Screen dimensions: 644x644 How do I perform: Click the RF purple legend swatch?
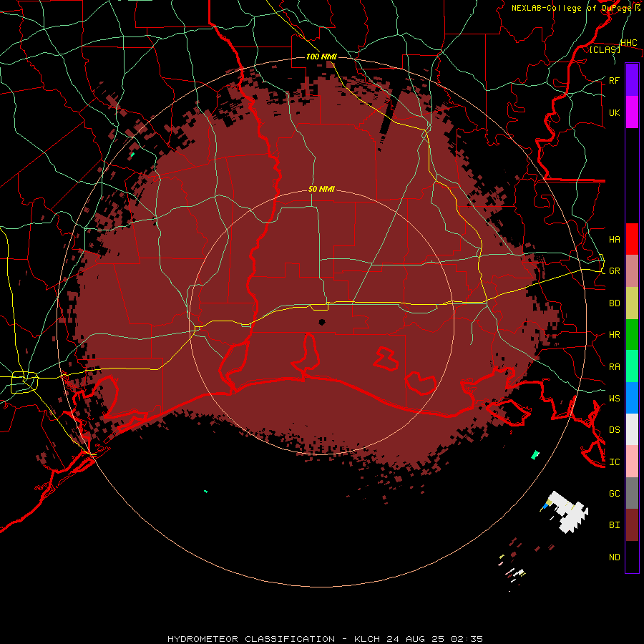point(632,80)
